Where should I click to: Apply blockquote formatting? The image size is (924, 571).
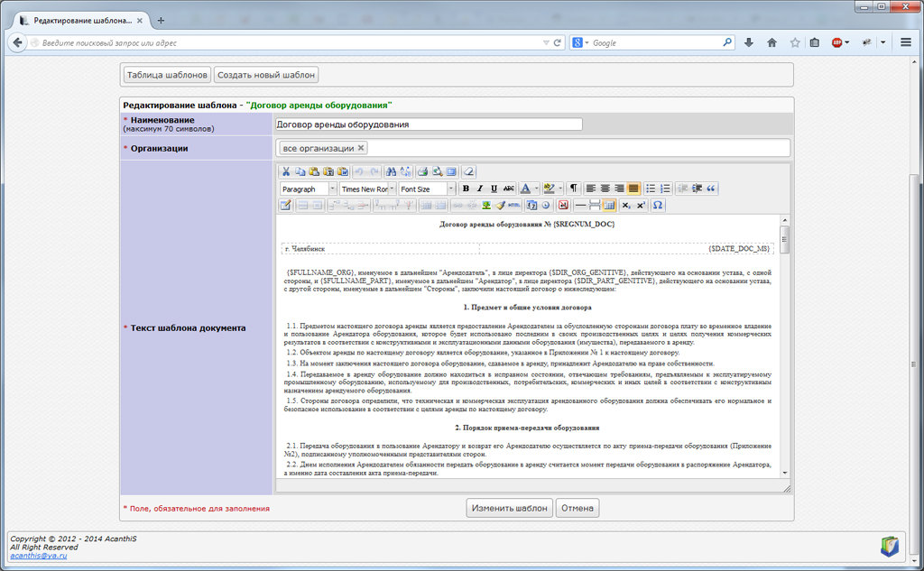(x=711, y=189)
